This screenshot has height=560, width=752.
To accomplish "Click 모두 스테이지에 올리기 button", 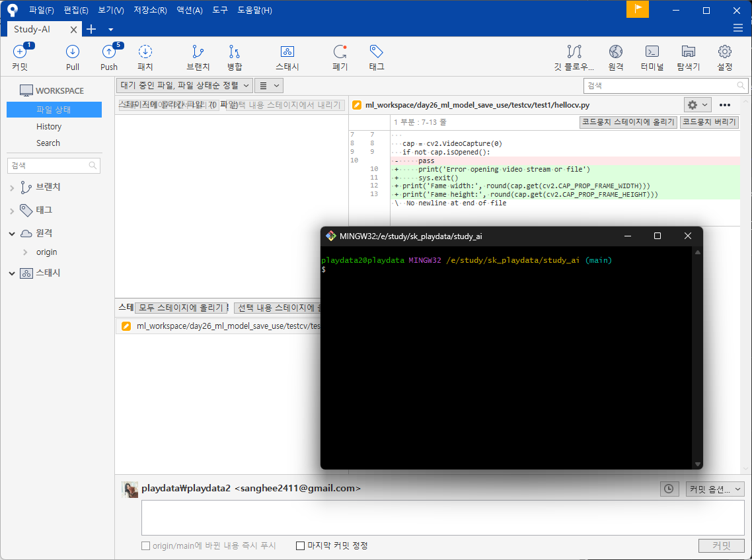I will [181, 308].
